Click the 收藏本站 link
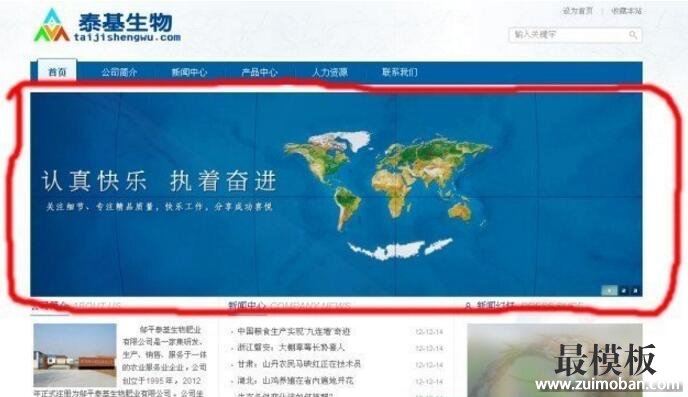 pos(627,11)
